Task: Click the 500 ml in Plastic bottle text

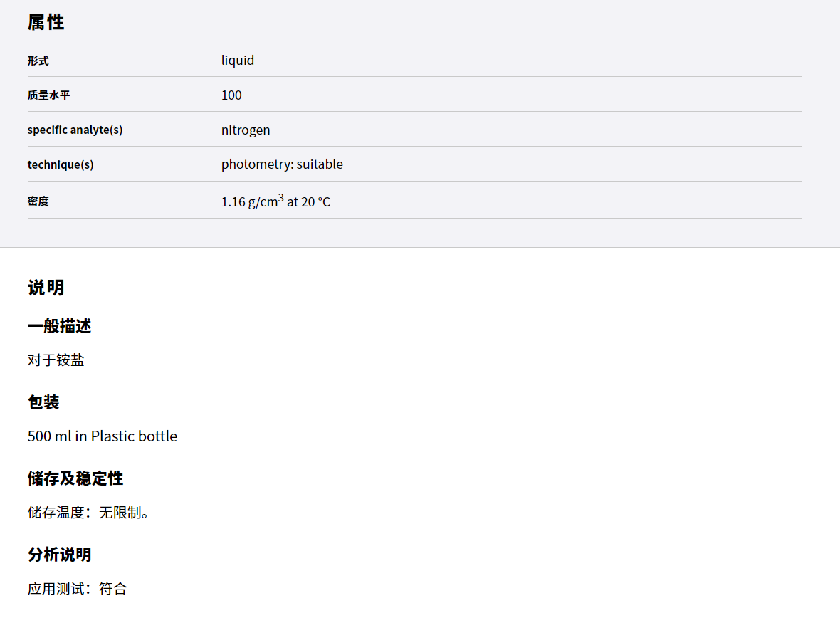Action: tap(103, 436)
